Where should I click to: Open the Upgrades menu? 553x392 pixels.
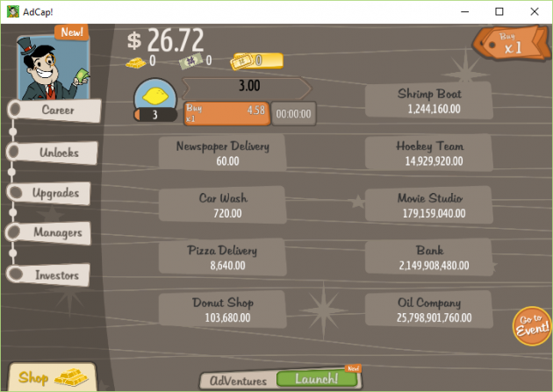pos(48,193)
